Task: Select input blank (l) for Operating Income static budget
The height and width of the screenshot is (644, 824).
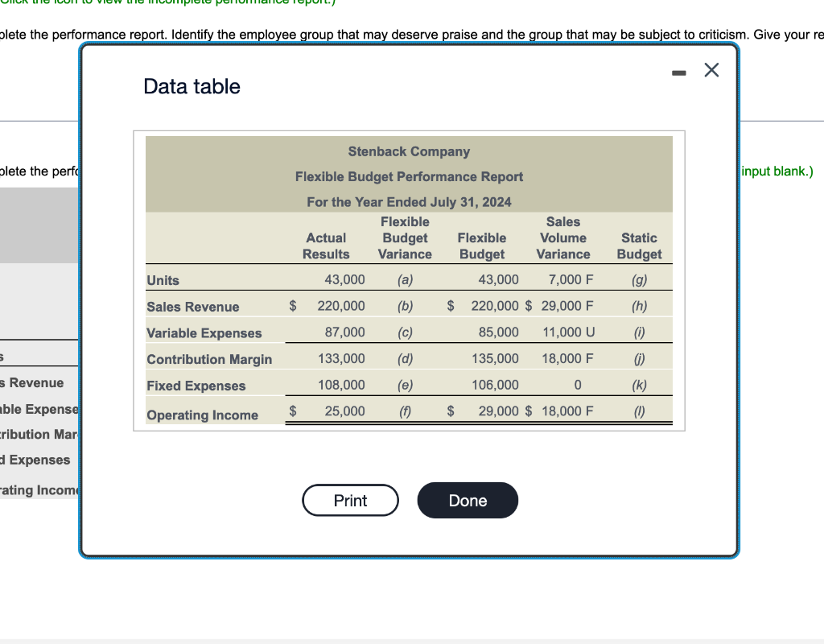Action: (x=638, y=411)
